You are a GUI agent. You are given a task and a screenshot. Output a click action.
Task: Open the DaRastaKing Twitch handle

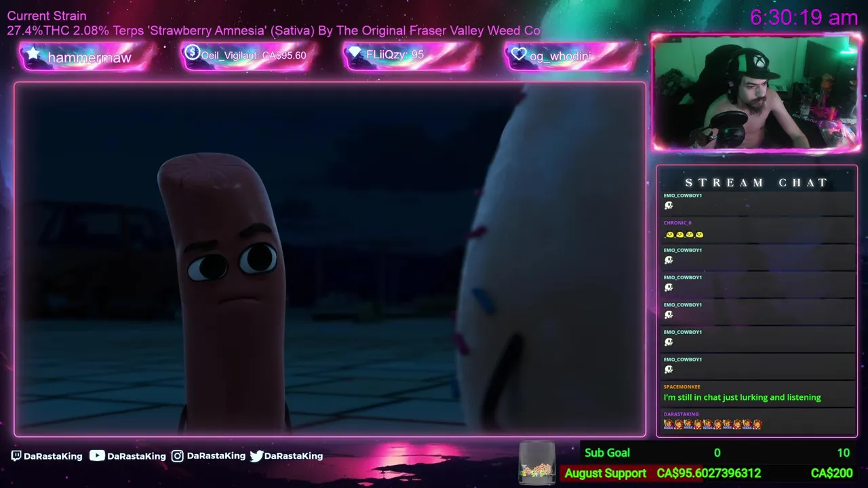pyautogui.click(x=53, y=456)
